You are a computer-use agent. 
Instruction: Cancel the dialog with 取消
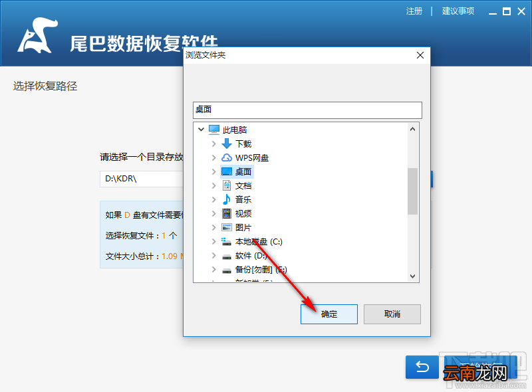[392, 314]
